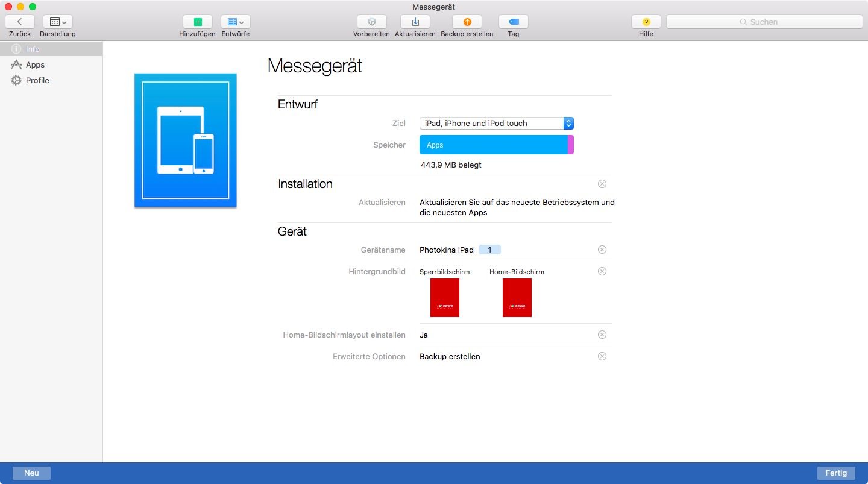Click the Zurück navigation arrow
The image size is (868, 484).
click(19, 22)
